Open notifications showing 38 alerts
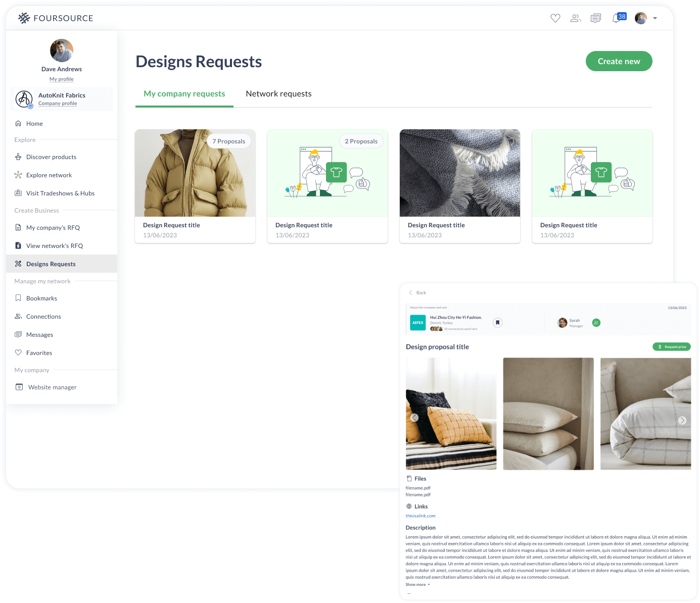Image resolution: width=700 pixels, height=603 pixels. pyautogui.click(x=616, y=18)
